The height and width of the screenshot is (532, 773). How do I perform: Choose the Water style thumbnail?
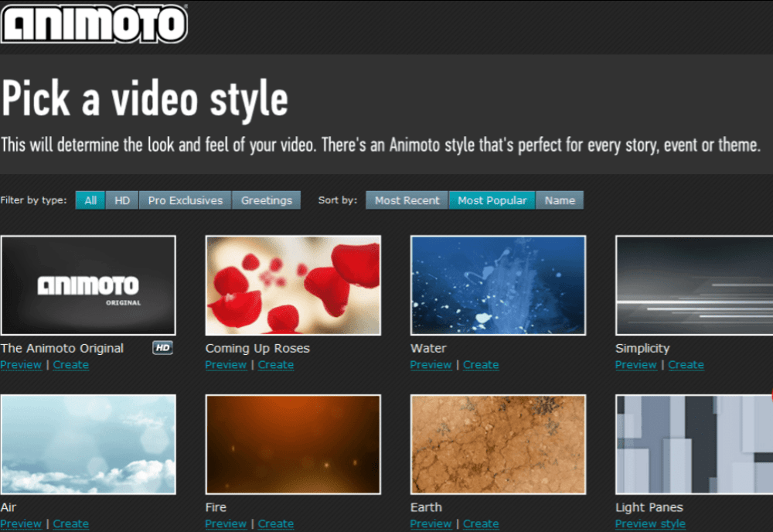pos(499,285)
